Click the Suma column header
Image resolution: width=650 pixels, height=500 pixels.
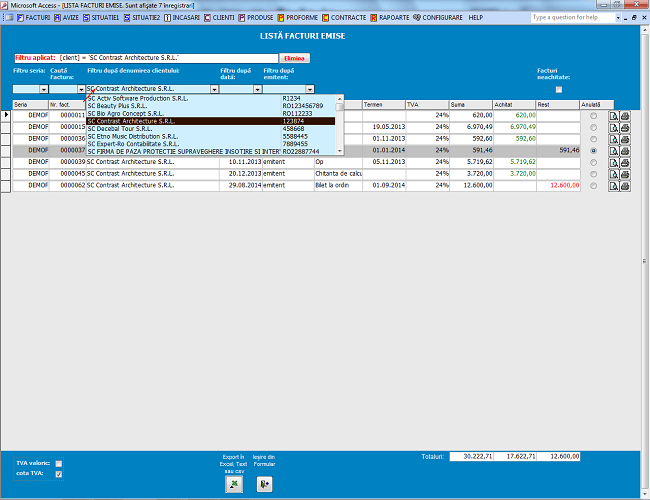(x=471, y=105)
